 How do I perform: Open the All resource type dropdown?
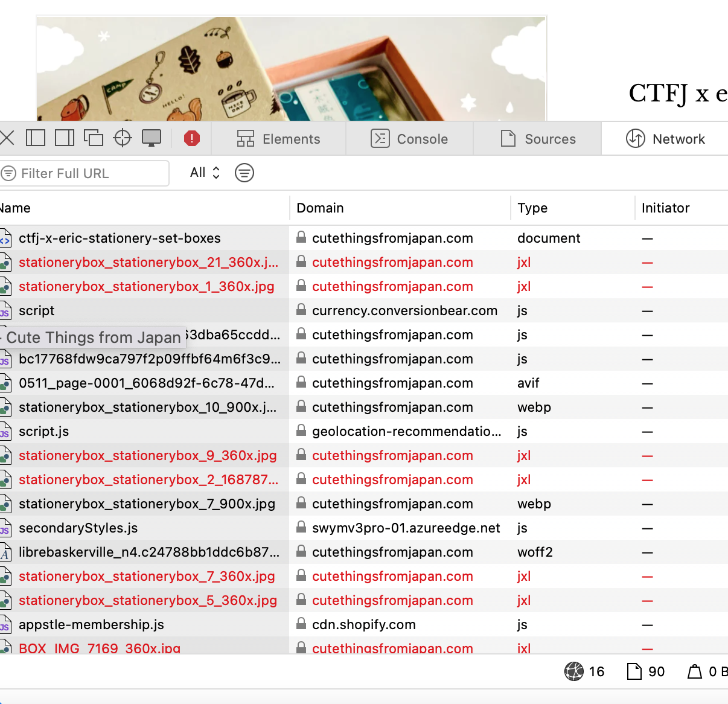tap(205, 173)
